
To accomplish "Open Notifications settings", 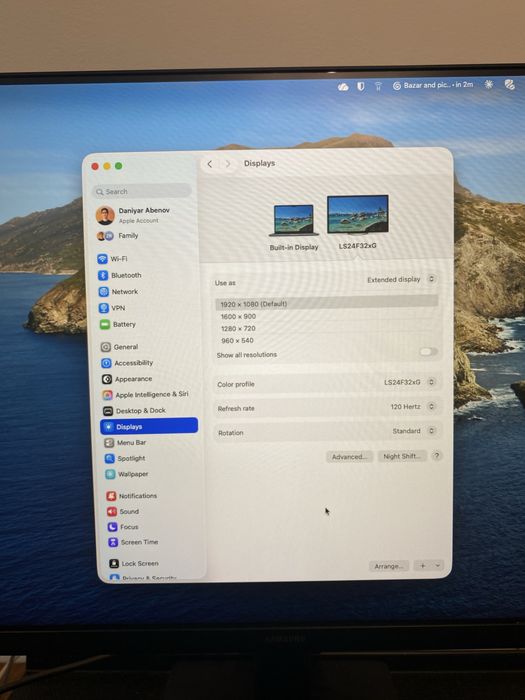I will (x=132, y=496).
